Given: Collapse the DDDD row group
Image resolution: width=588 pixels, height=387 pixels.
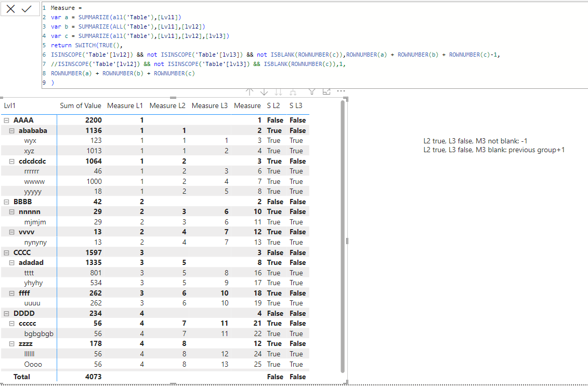Looking at the screenshot, I should coord(6,313).
